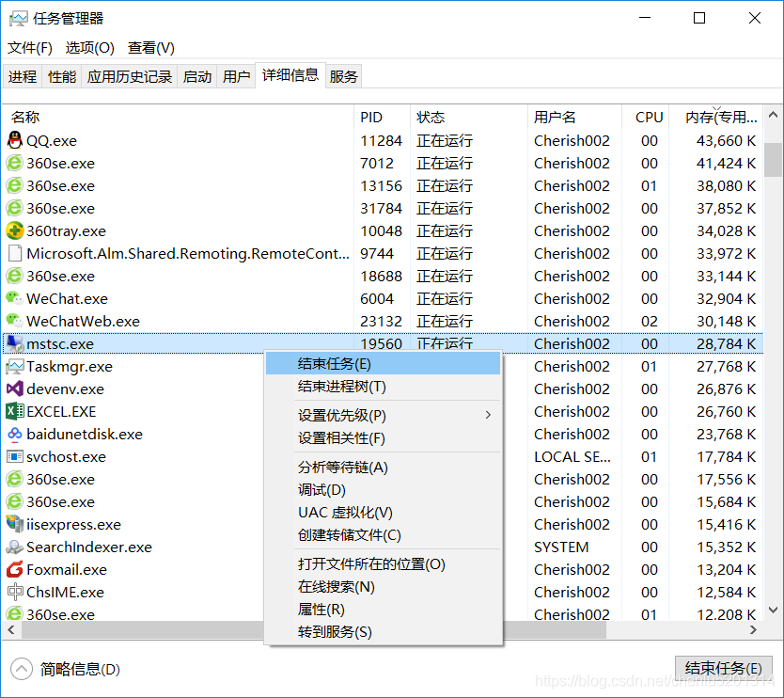Click the devenv.exe Visual Studio icon

pyautogui.click(x=15, y=389)
